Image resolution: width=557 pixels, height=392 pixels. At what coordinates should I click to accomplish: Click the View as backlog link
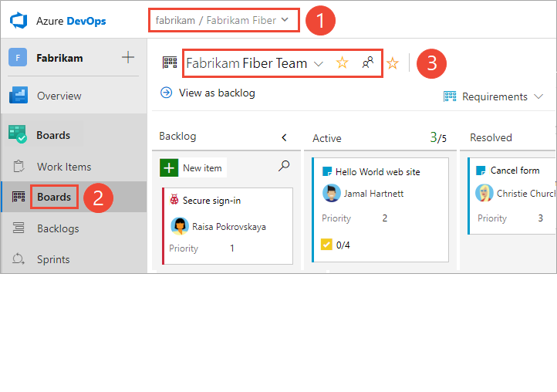(x=217, y=93)
